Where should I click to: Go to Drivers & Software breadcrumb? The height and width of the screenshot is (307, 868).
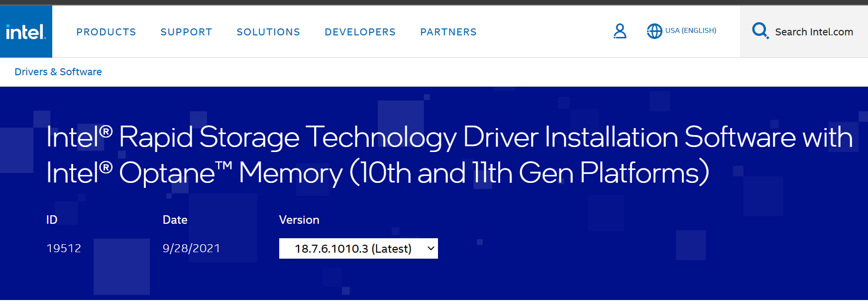58,72
